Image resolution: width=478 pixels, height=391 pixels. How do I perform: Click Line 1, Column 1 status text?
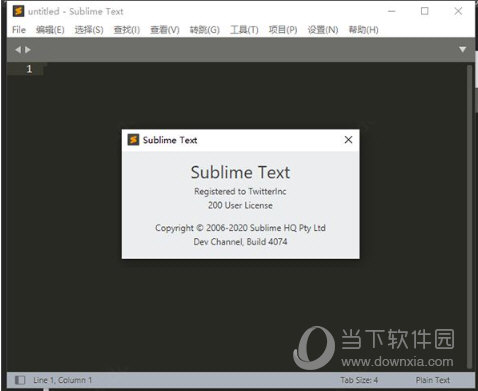pyautogui.click(x=62, y=380)
